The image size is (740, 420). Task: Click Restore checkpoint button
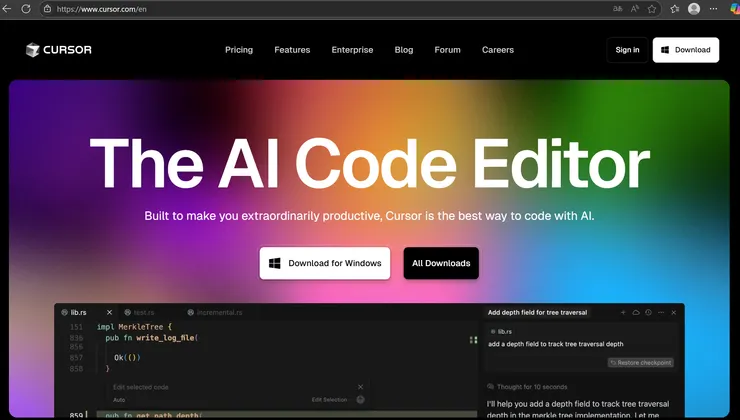[640, 362]
